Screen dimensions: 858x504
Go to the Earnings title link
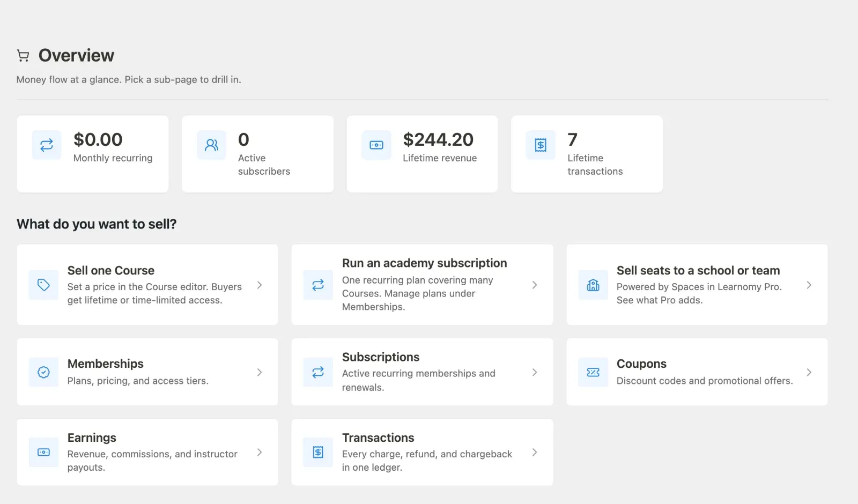tap(92, 438)
